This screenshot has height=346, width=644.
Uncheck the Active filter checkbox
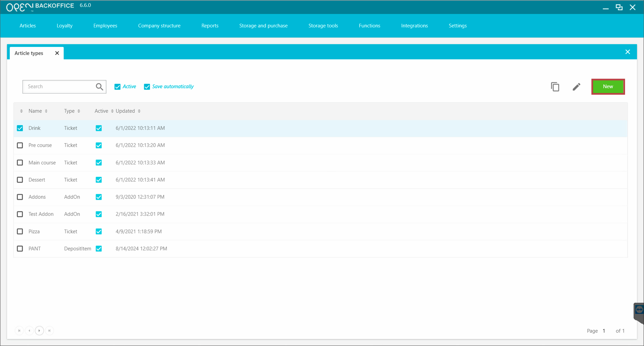tap(117, 87)
